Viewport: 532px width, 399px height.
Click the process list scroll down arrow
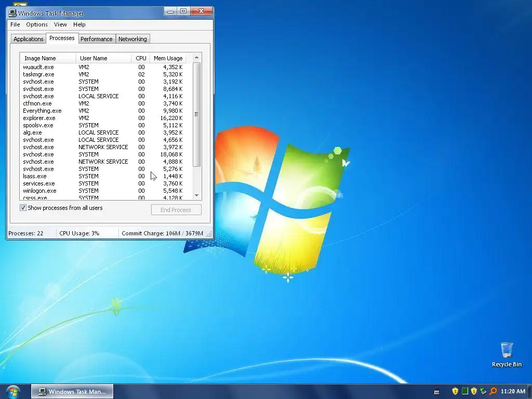(196, 195)
